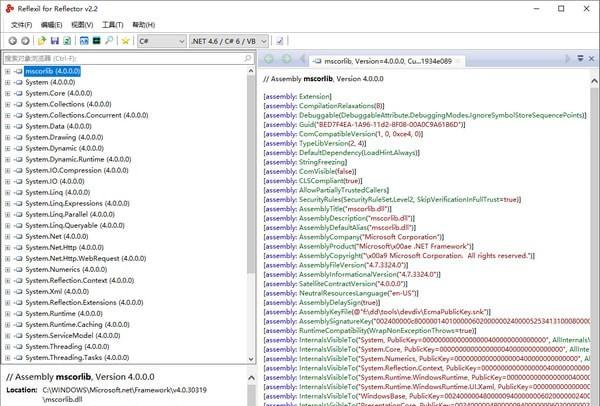600x406 pixels.
Task: Select System.Runtime.Caching in the tree
Action: point(77,324)
